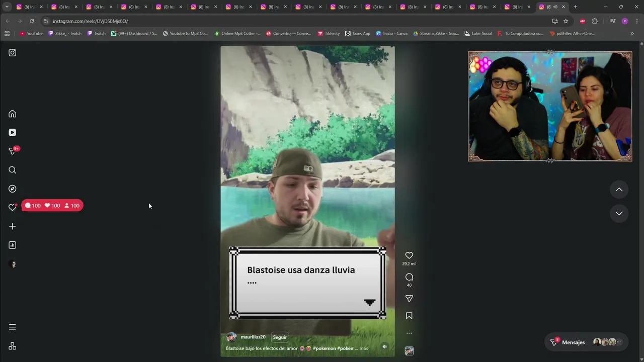Open the Chrome profile avatar
The height and width of the screenshot is (362, 644).
625,21
